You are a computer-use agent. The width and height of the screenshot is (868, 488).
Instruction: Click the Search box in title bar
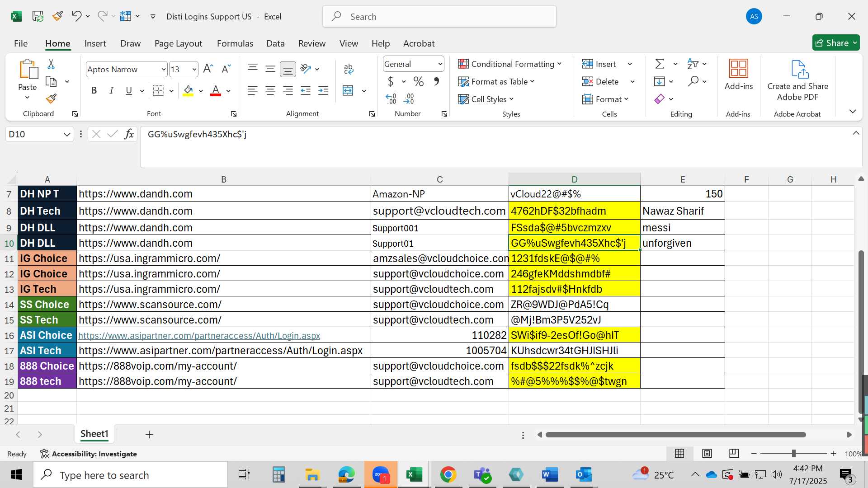pos(439,17)
